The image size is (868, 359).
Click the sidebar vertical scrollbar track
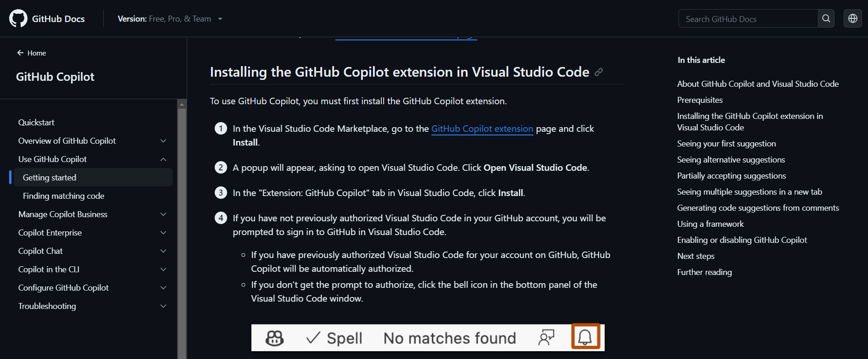point(182,233)
